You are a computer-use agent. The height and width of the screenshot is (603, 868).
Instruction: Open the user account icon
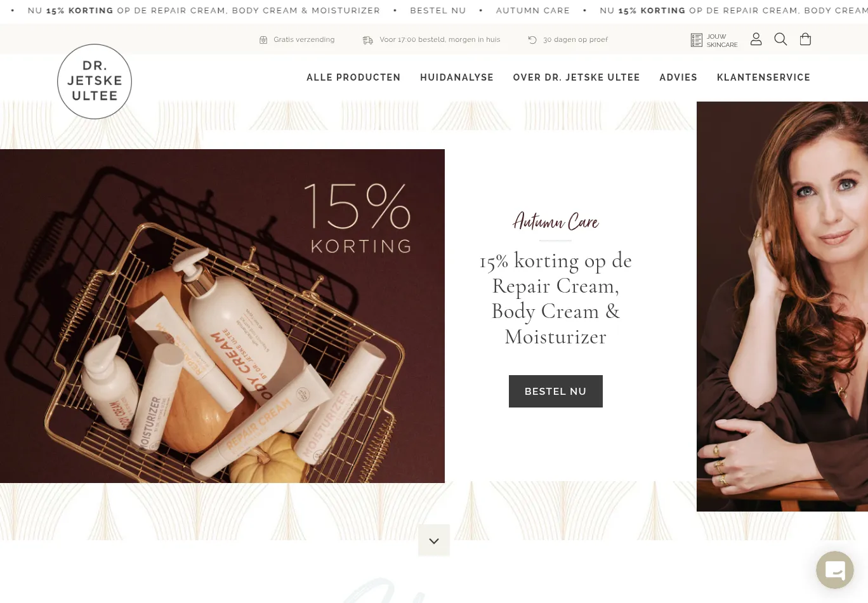click(756, 39)
